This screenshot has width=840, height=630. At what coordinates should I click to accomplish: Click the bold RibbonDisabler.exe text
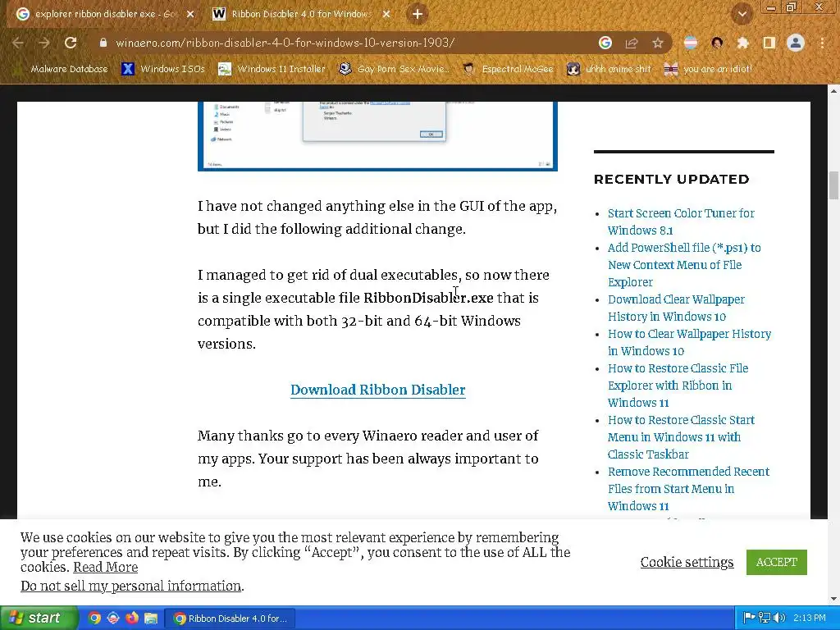tap(428, 298)
